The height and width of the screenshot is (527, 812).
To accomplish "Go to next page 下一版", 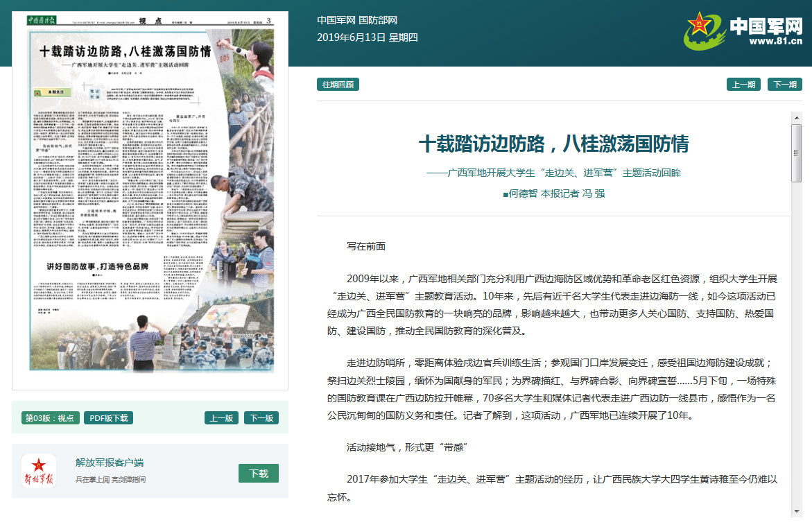I will [261, 417].
